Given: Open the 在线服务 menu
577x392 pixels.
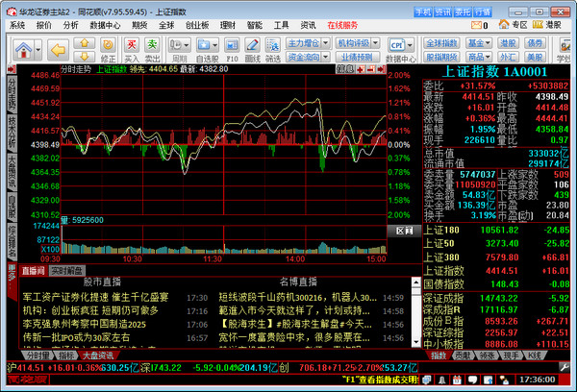Looking at the screenshot, I should coord(342,25).
